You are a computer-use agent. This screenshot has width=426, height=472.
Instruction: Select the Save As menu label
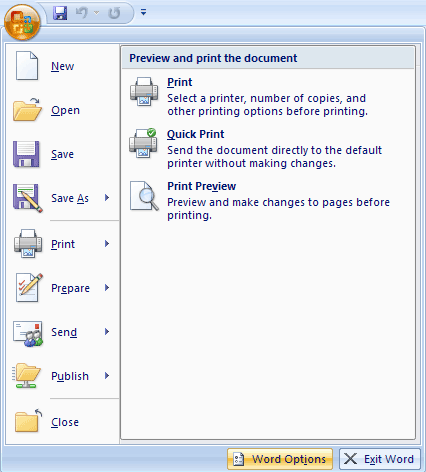point(70,198)
